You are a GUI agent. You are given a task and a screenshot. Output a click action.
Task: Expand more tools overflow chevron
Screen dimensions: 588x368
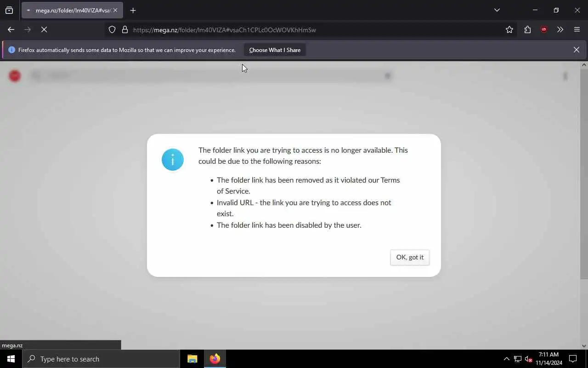point(560,29)
